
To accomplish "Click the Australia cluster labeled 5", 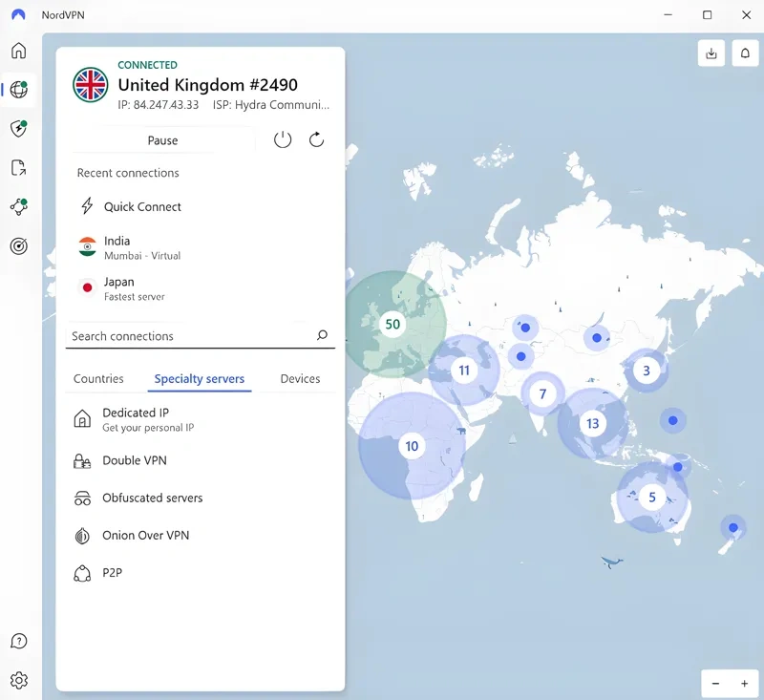I will click(652, 498).
